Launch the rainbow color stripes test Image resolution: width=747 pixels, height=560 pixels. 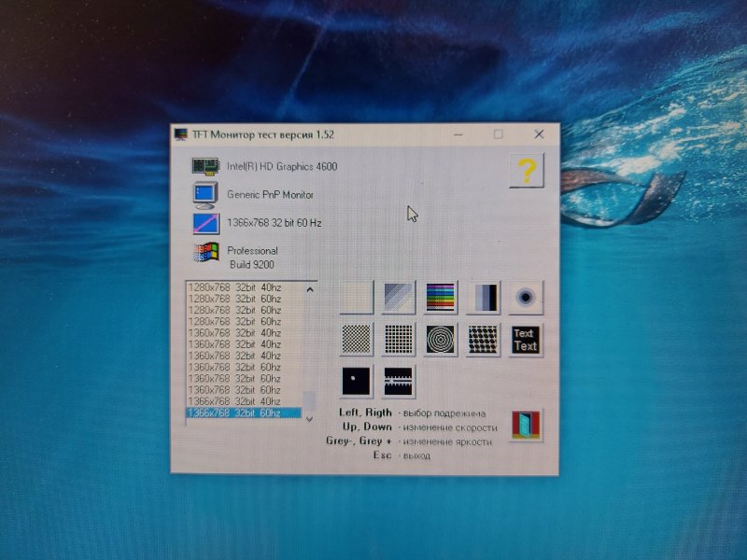tap(440, 297)
